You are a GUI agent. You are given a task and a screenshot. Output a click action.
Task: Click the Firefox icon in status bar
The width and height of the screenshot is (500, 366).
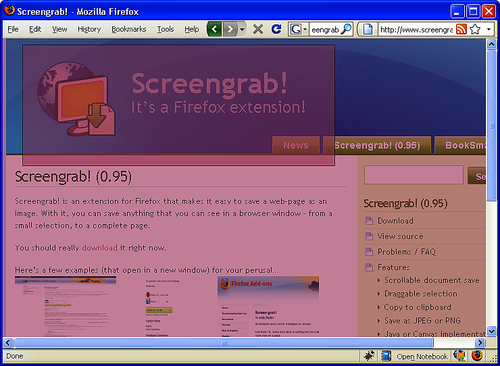(477, 356)
